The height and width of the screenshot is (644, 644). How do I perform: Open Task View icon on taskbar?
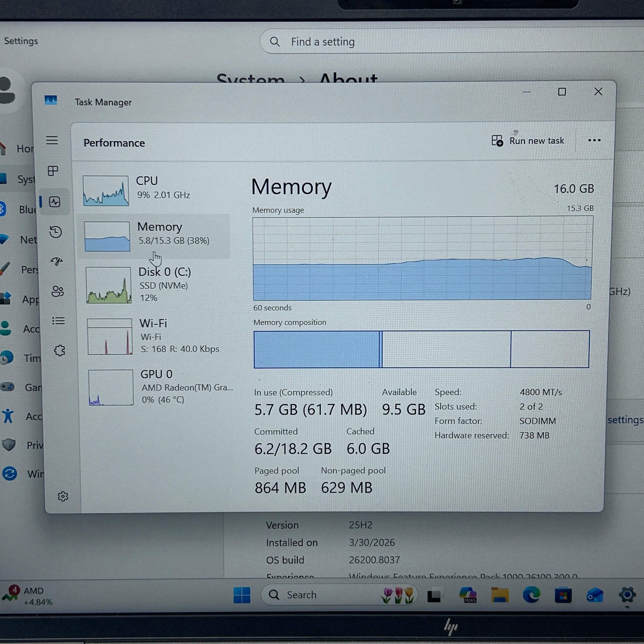coord(434,595)
